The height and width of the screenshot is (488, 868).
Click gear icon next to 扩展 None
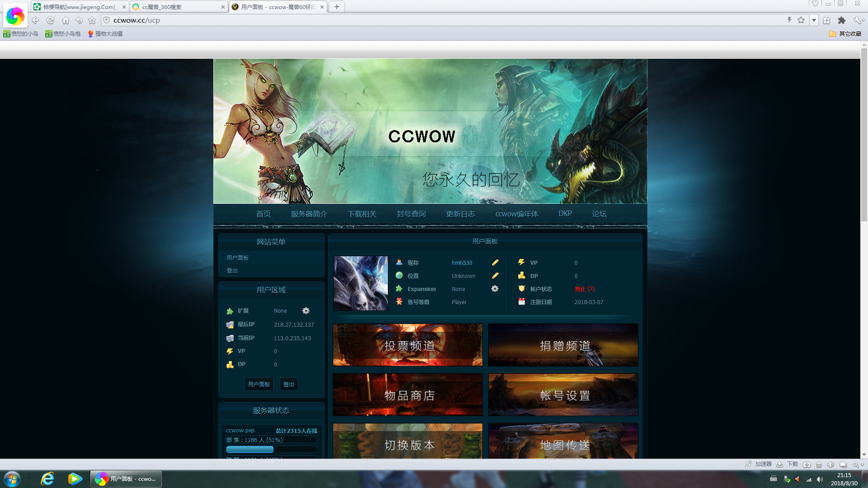click(x=306, y=311)
